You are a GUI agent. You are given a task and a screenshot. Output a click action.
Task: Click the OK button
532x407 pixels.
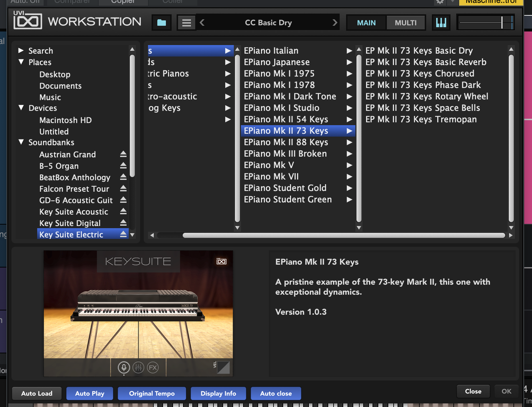[x=507, y=391]
